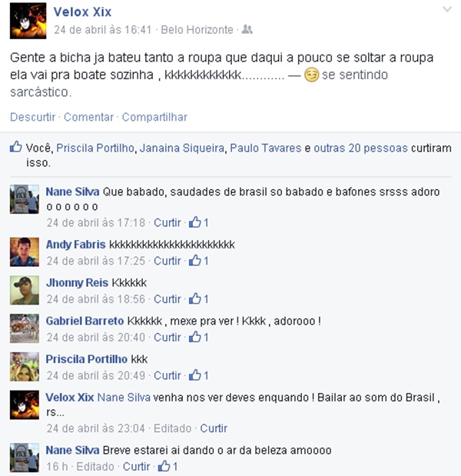The height and width of the screenshot is (476, 461).
Task: Click the friends audience icon beside Belo Horizonte
Action: click(x=247, y=29)
